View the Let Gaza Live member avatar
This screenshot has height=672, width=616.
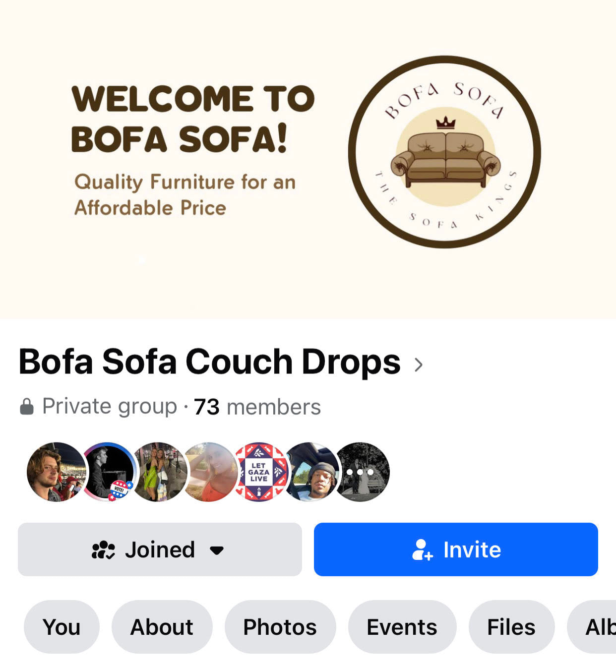(x=260, y=472)
